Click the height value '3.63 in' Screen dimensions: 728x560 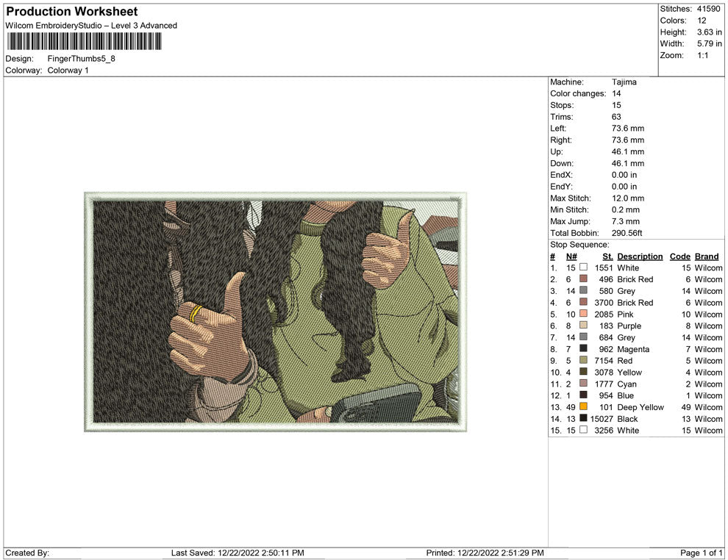point(710,32)
